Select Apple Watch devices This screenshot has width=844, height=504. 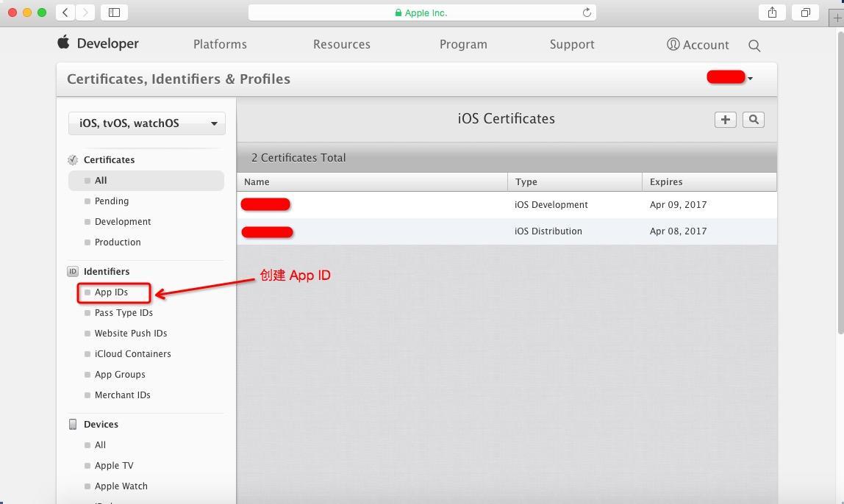point(121,486)
